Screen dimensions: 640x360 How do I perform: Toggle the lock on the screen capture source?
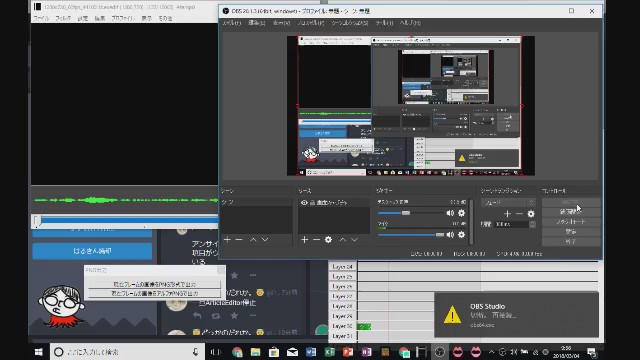[312, 202]
